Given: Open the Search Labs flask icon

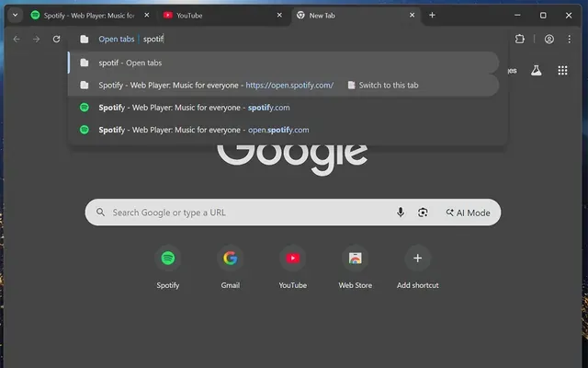Looking at the screenshot, I should [x=537, y=70].
